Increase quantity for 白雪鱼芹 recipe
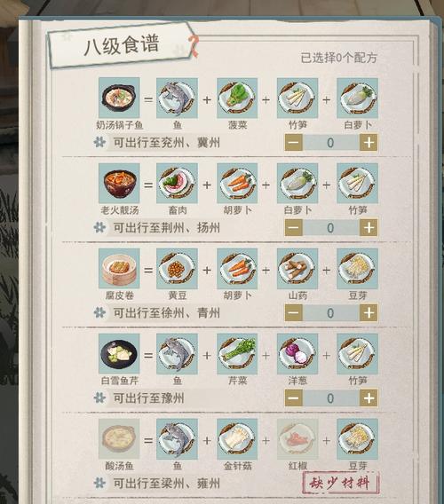 (x=369, y=398)
